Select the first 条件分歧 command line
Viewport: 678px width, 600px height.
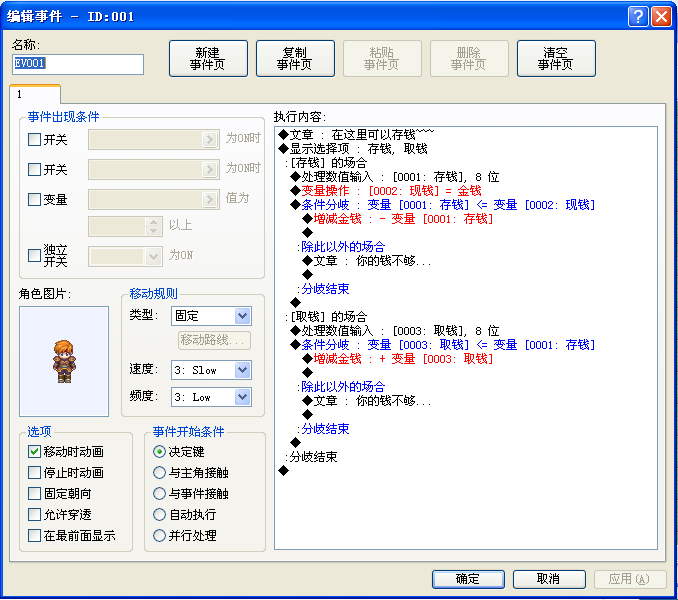[443, 205]
